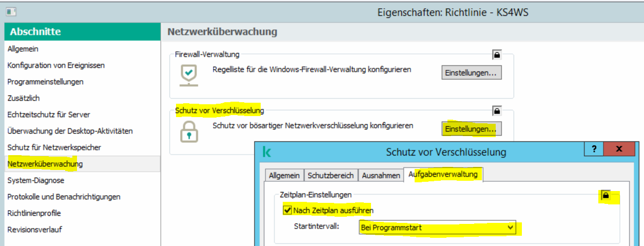Click the Schutz vor Verschlüsselung group label
Screen dimensions: 644x246
pyautogui.click(x=220, y=110)
